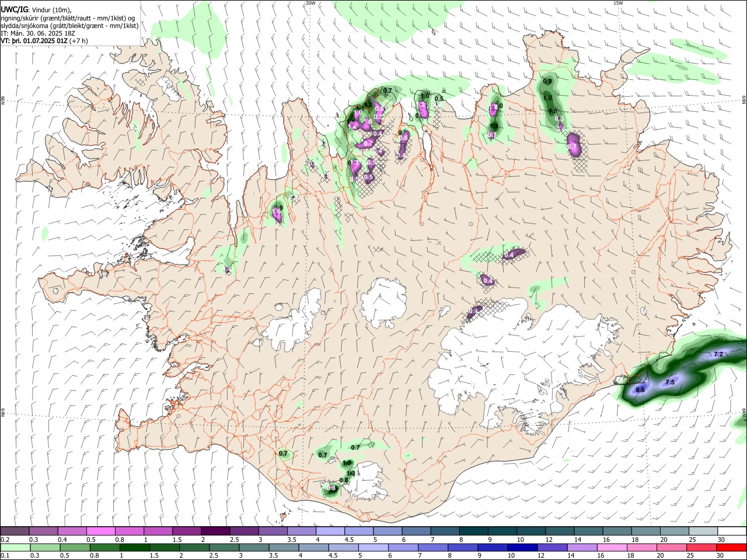
Task: Click the '1.5' label under the upper scale
Action: click(176, 540)
